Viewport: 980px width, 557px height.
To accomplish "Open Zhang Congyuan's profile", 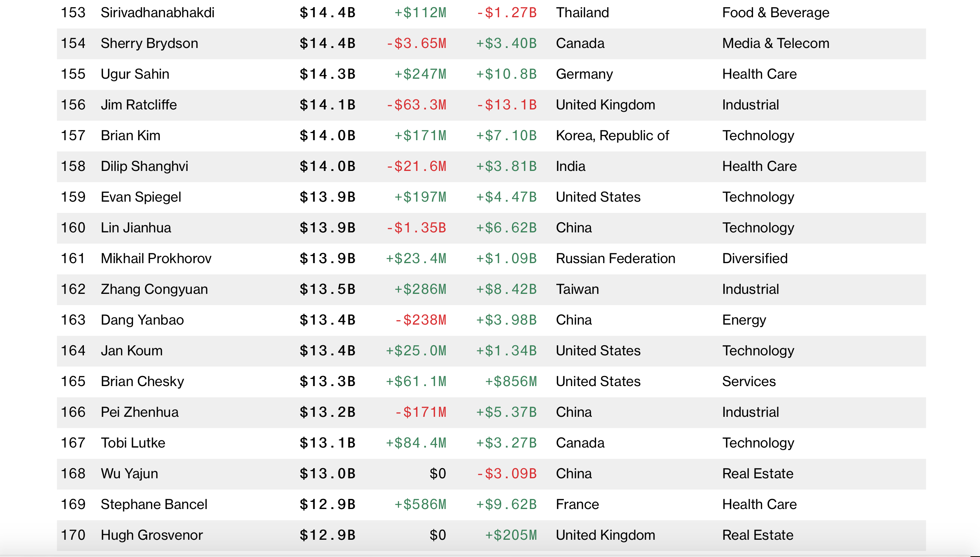I will pos(154,289).
